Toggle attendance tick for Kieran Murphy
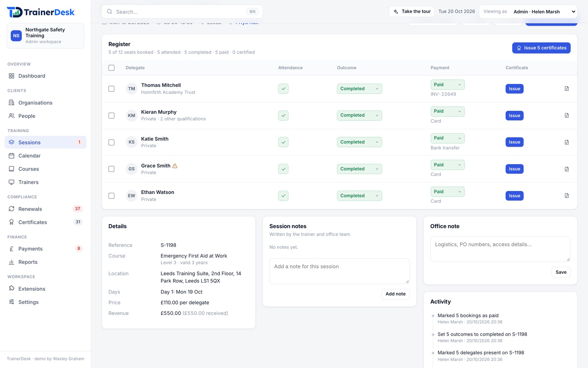The width and height of the screenshot is (588, 368). pos(283,116)
